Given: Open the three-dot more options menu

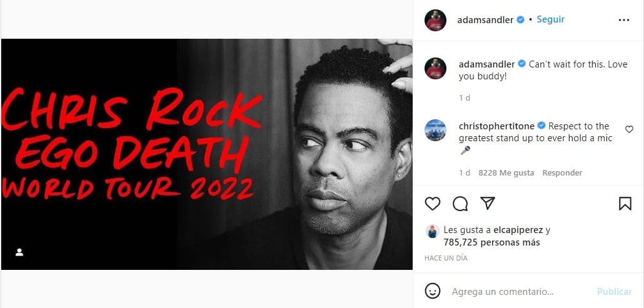Looking at the screenshot, I should click(x=623, y=20).
